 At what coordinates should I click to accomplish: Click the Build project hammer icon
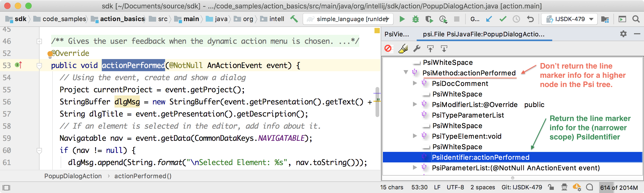[294, 19]
